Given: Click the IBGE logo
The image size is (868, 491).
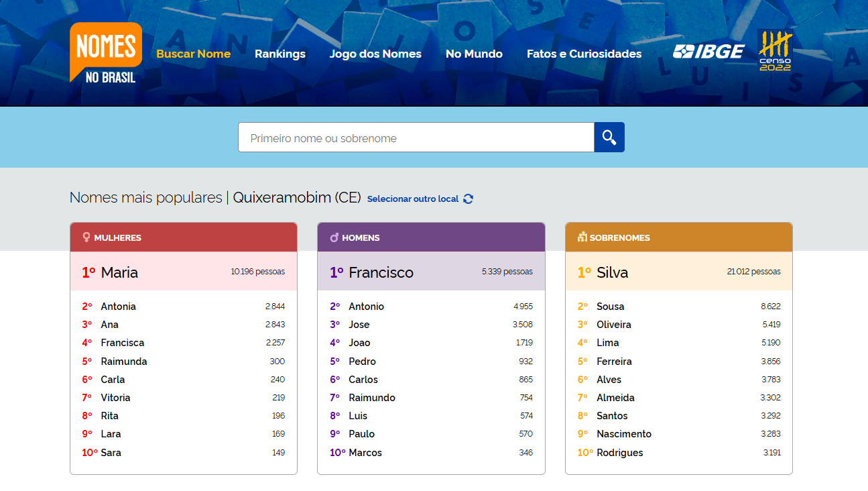Looking at the screenshot, I should (x=708, y=52).
